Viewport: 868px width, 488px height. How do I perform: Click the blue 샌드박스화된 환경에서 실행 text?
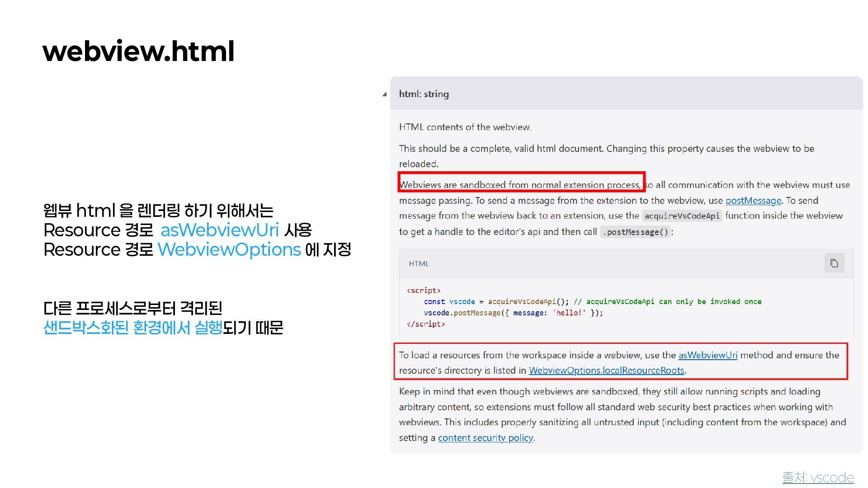pos(133,328)
